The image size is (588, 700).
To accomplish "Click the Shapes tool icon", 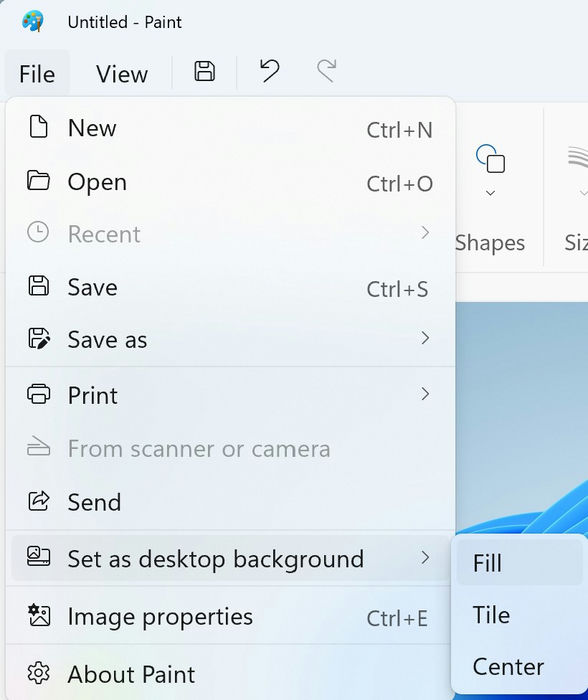I will (490, 158).
